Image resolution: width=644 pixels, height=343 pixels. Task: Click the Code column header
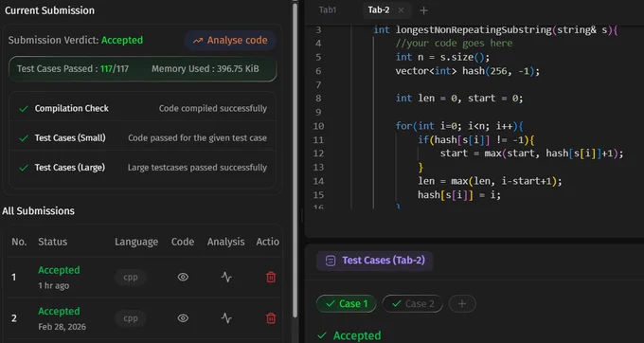(x=183, y=242)
